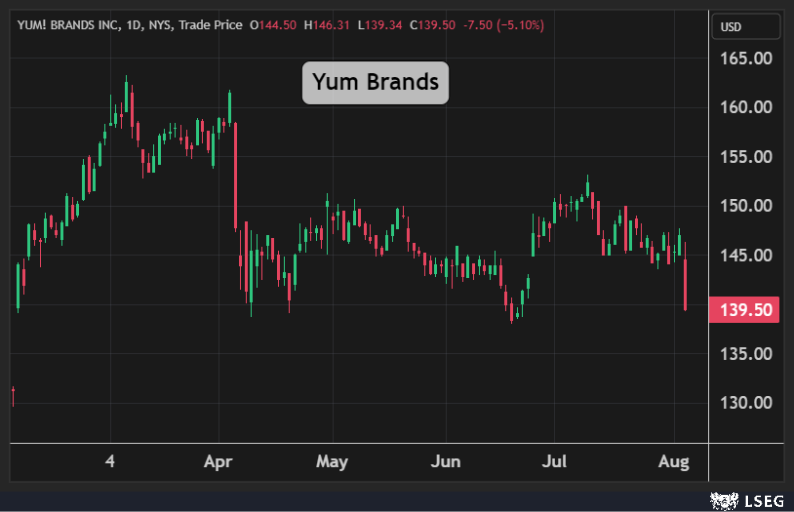Click the 150.00 price axis label
This screenshot has width=794, height=512.
click(745, 206)
